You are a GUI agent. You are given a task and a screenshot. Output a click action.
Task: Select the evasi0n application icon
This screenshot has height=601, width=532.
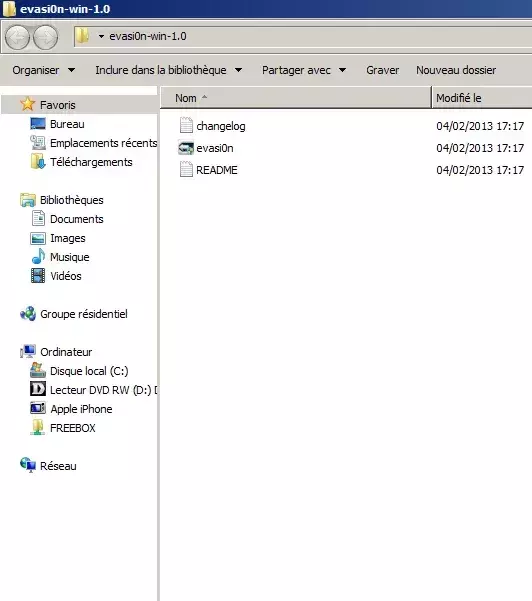pos(186,148)
